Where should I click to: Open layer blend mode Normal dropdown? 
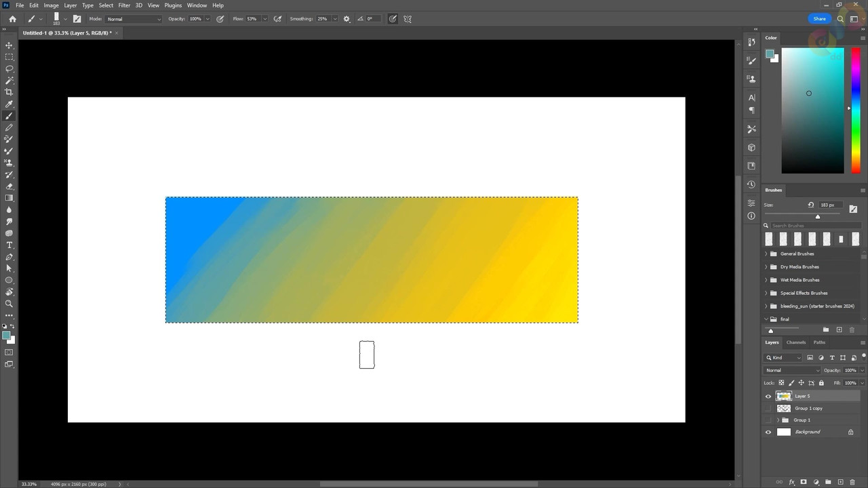[x=792, y=371]
